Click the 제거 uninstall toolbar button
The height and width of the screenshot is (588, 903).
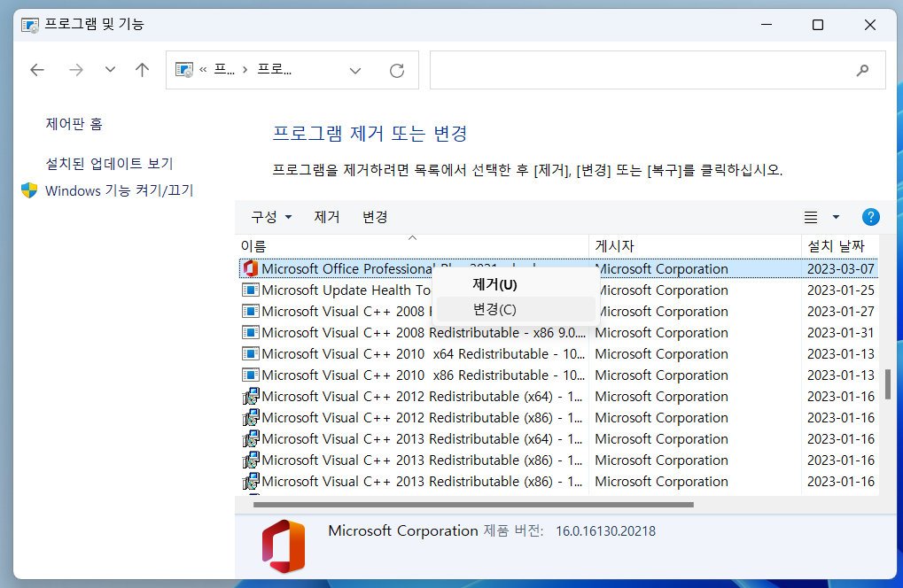pos(326,217)
